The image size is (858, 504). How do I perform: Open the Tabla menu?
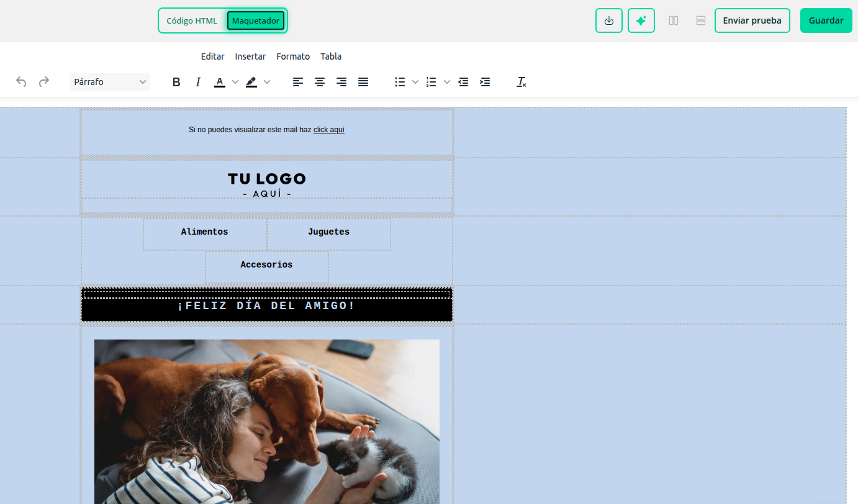point(331,56)
